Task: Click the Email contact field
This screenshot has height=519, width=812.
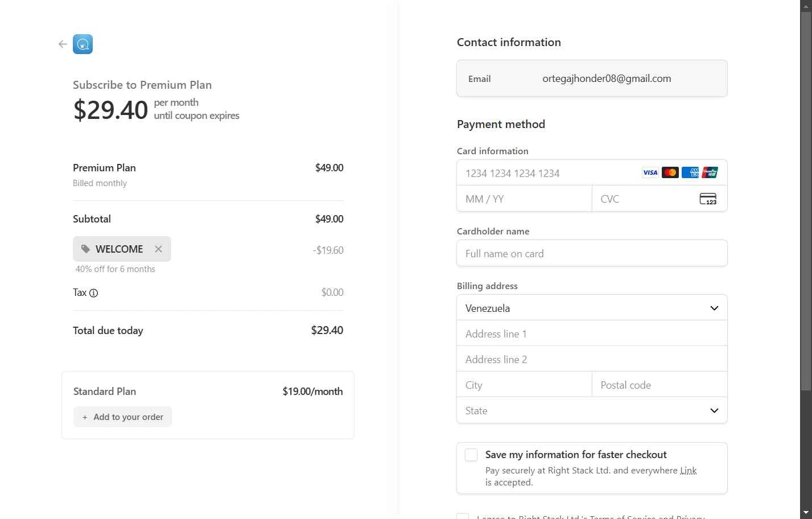Action: [x=592, y=79]
